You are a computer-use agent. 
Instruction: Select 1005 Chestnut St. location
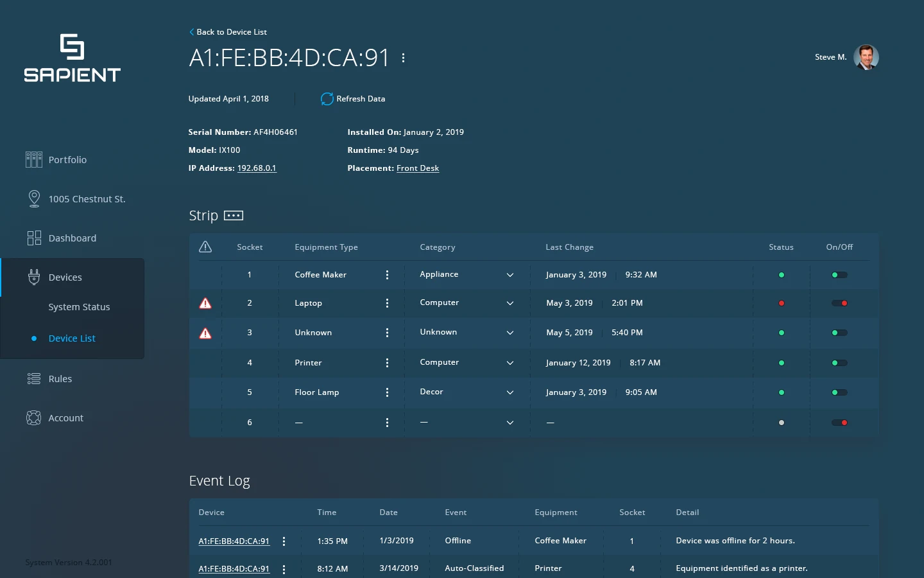pos(87,199)
